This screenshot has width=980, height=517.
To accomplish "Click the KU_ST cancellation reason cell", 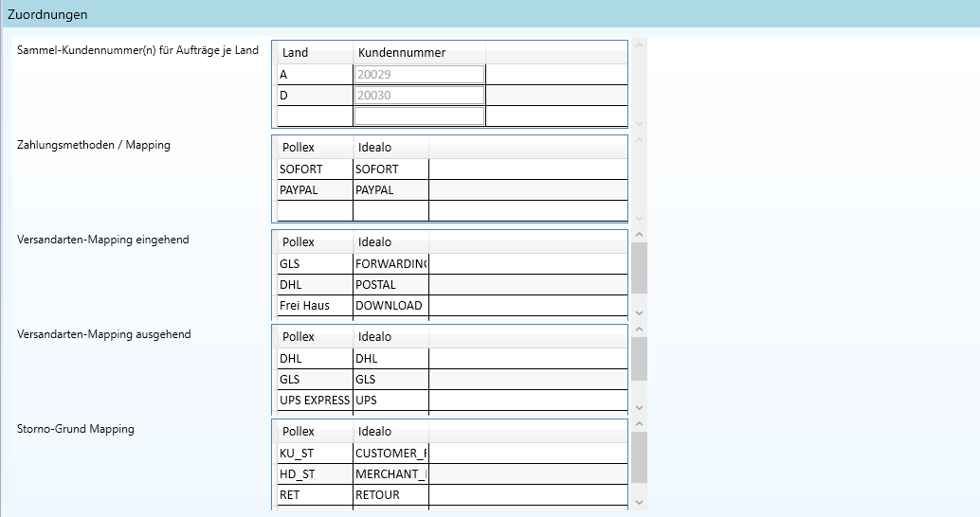I will 315,454.
